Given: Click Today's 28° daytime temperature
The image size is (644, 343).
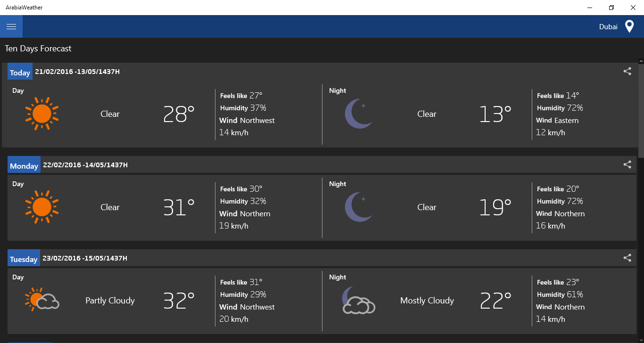Looking at the screenshot, I should click(179, 114).
